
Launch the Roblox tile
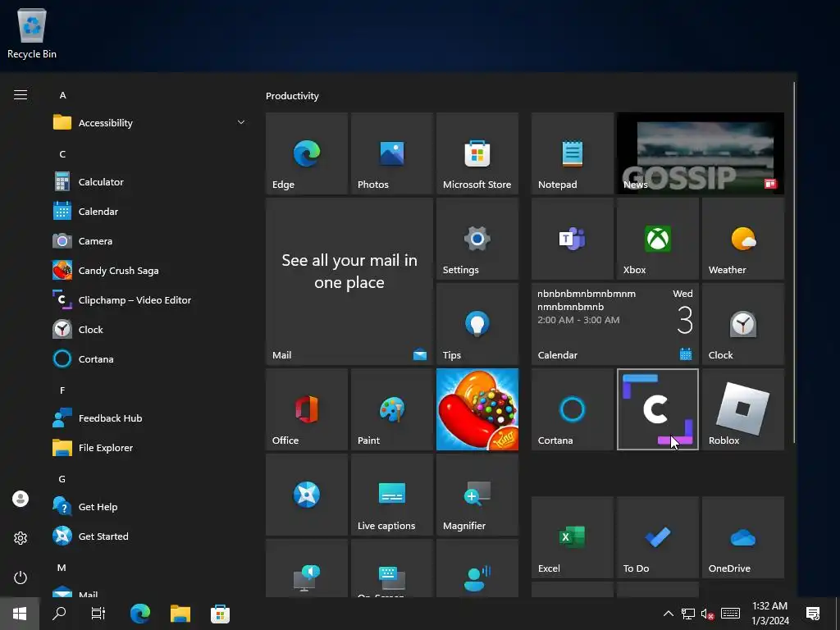click(743, 409)
